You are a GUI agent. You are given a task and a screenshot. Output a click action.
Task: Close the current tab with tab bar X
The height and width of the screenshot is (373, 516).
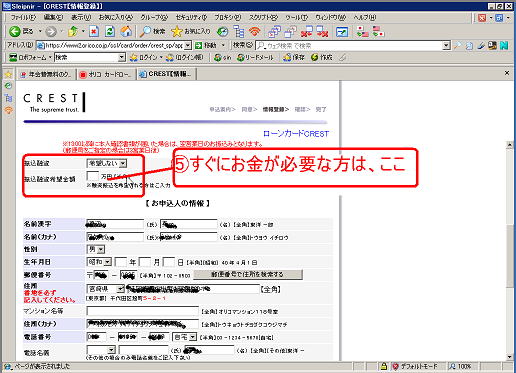point(507,72)
